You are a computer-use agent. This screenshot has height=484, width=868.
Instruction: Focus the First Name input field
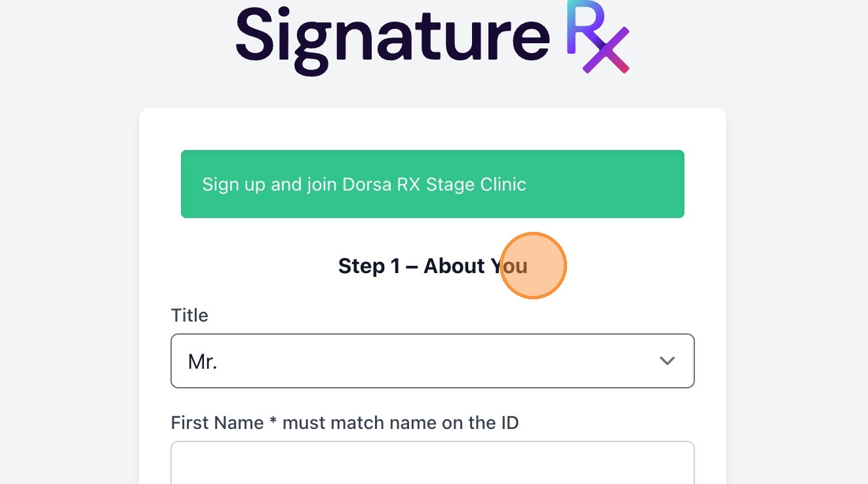click(x=432, y=464)
